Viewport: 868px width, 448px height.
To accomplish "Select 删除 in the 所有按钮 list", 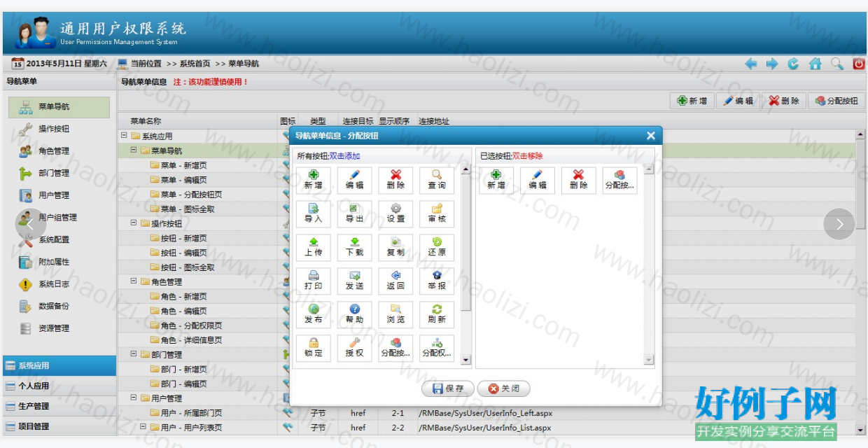I will pyautogui.click(x=396, y=180).
